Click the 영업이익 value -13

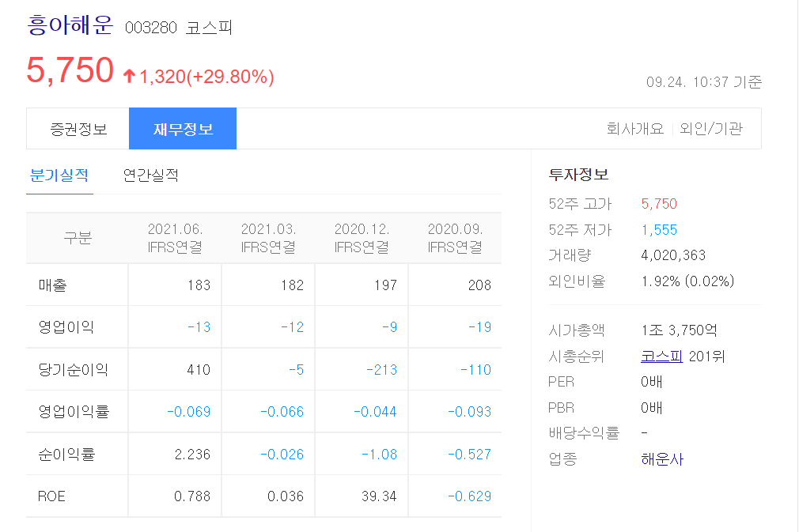click(199, 326)
